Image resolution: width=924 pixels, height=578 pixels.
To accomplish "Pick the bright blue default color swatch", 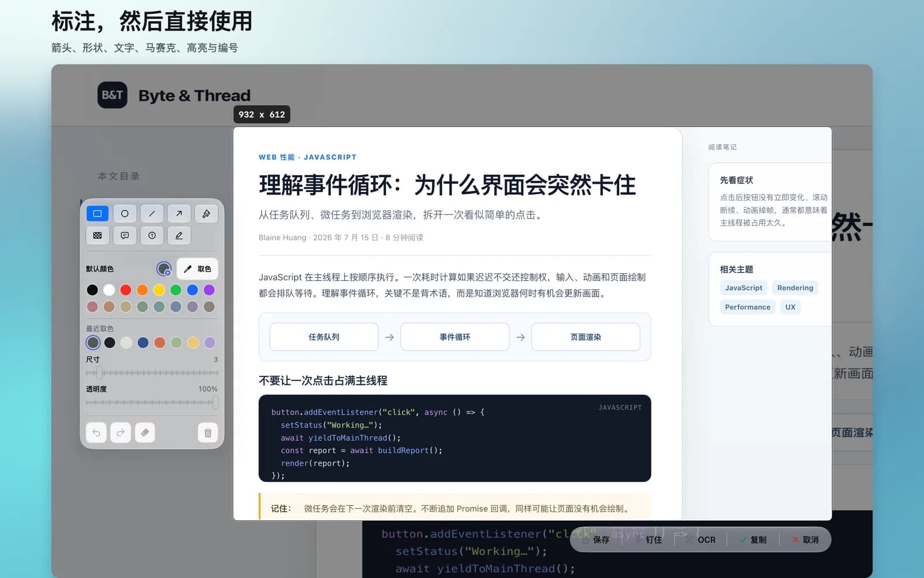I will (x=193, y=290).
